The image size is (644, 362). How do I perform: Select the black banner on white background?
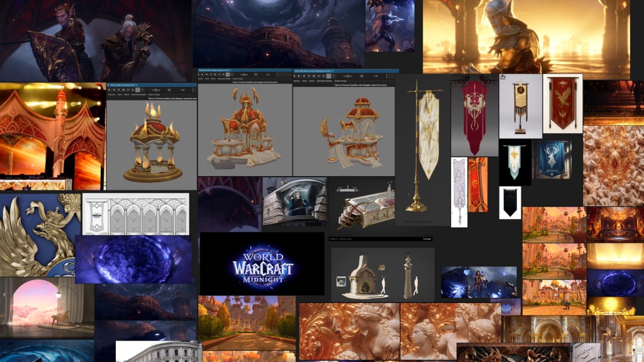[x=509, y=202]
